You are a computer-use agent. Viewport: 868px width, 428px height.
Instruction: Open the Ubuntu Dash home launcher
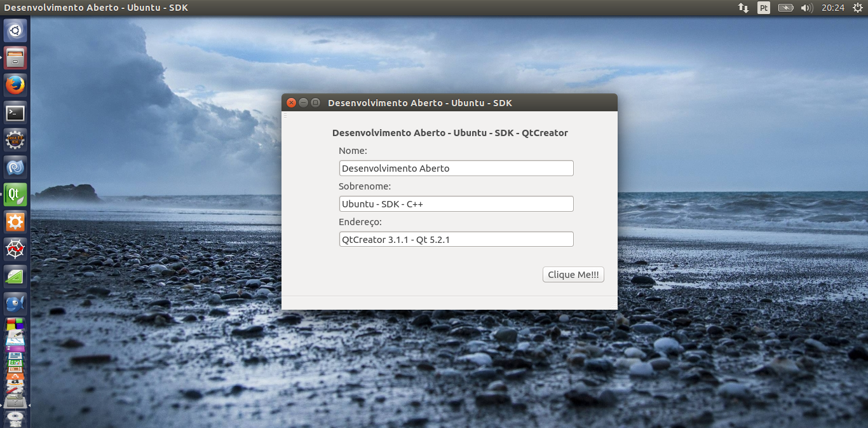(15, 30)
